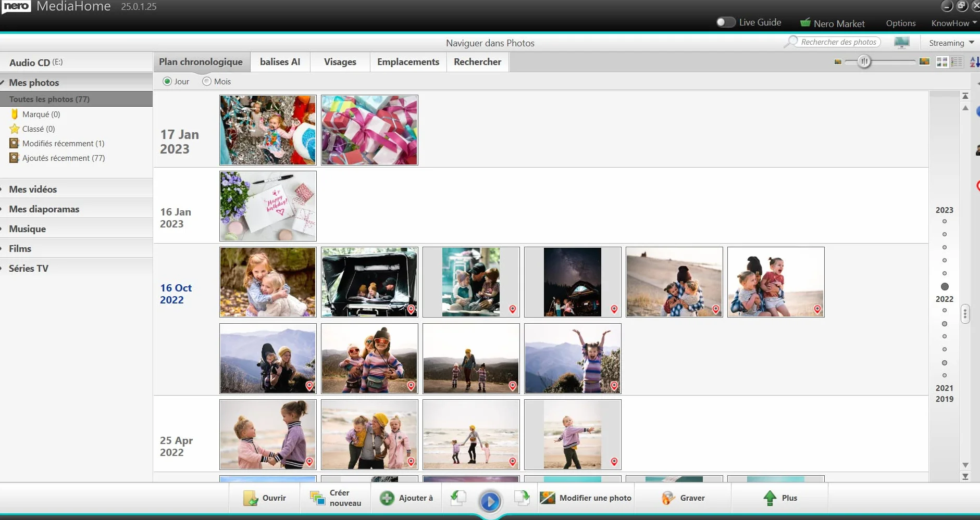Click the rotate right icon

pos(522,498)
